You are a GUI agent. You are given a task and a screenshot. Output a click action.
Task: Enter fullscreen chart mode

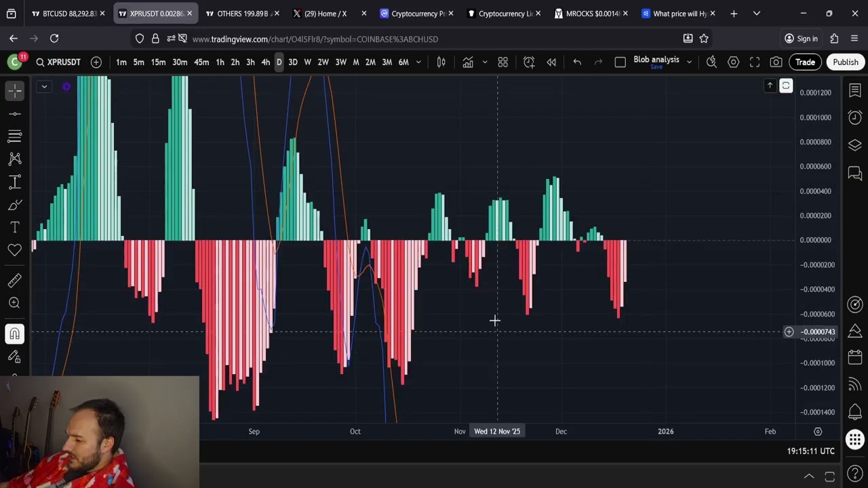point(755,62)
